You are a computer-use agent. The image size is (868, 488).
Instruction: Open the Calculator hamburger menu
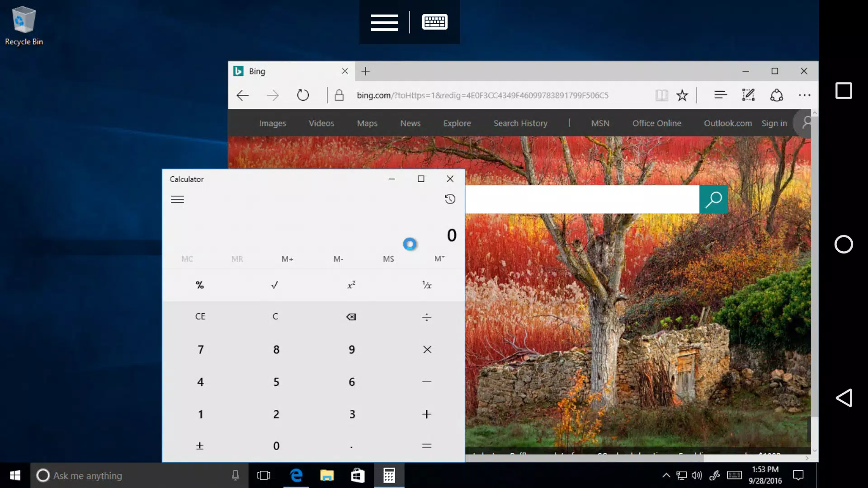tap(177, 198)
